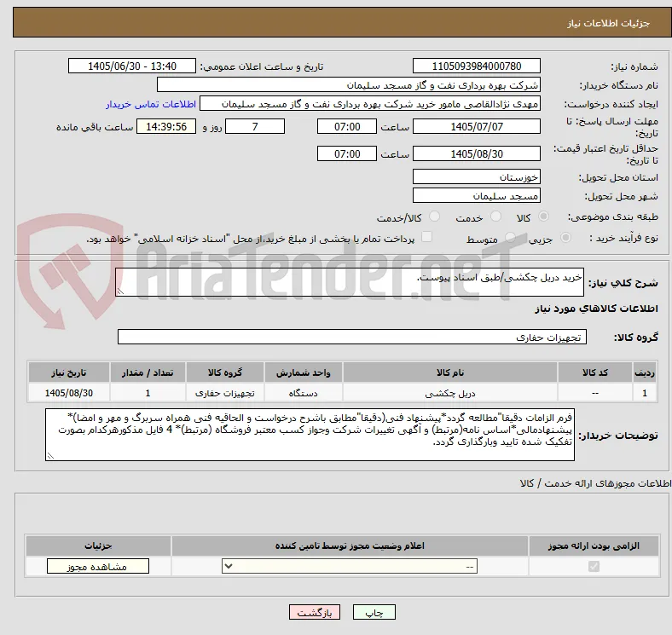The width and height of the screenshot is (672, 635).
Task: Click the resize grip of توضیحات خریدار box
Action: pyautogui.click(x=50, y=456)
